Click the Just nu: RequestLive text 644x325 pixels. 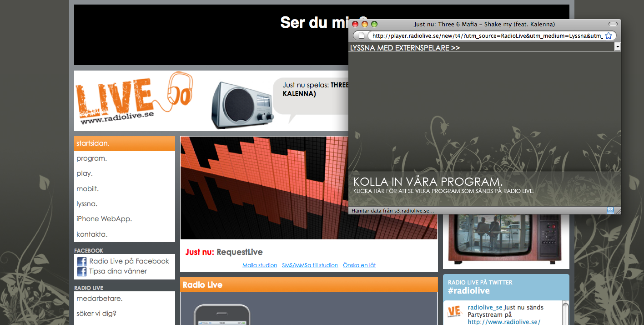click(224, 252)
